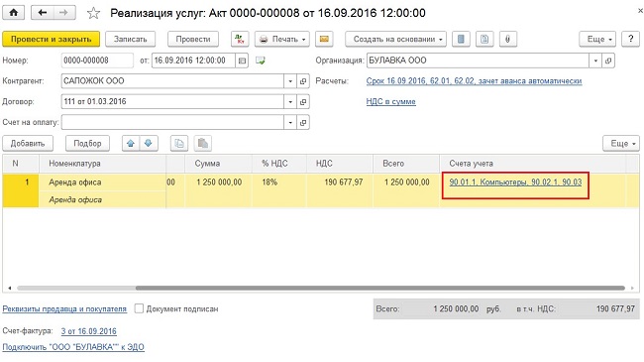The height and width of the screenshot is (362, 644).
Task: Click the Провести button
Action: [x=193, y=39]
